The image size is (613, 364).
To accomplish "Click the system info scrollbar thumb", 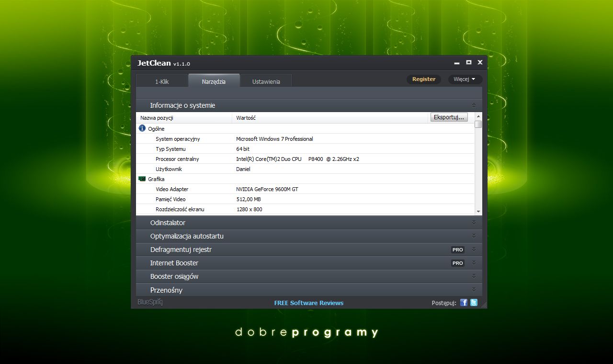I will click(478, 124).
